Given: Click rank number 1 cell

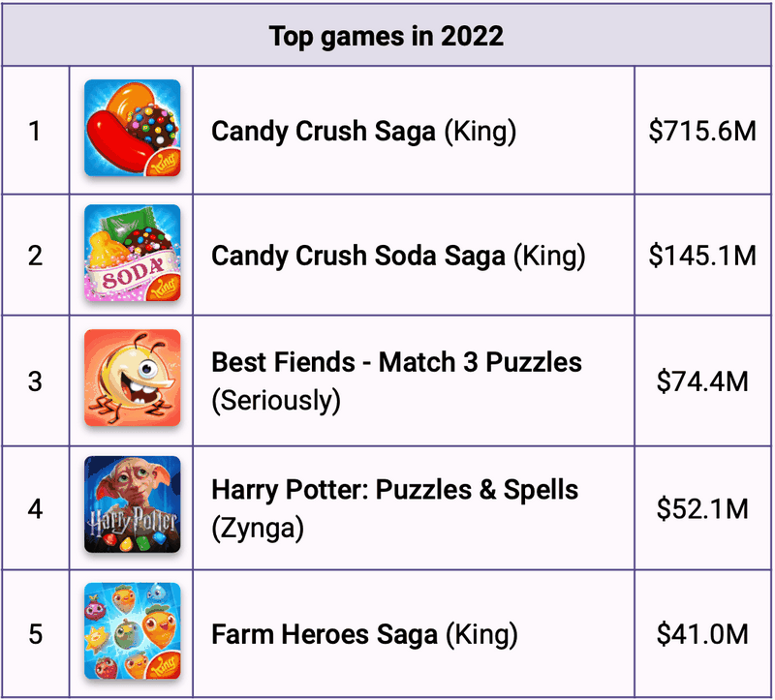Looking at the screenshot, I should (36, 132).
